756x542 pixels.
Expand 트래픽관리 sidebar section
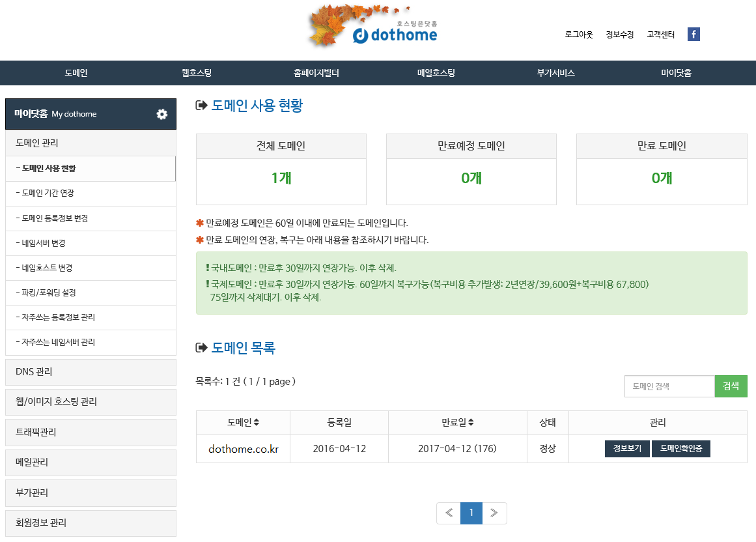click(x=91, y=433)
